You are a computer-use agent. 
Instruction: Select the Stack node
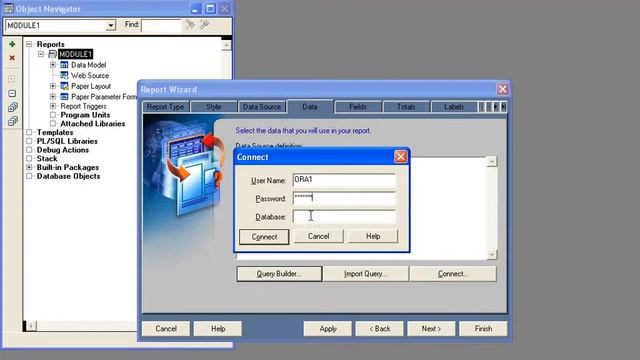[x=47, y=158]
